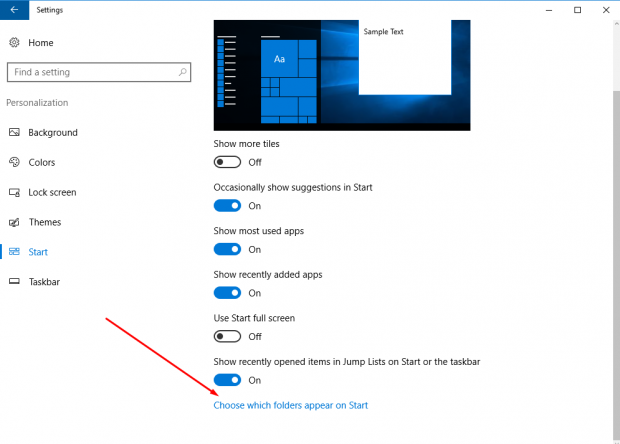
Task: Click the Background picture icon
Action: coord(14,132)
